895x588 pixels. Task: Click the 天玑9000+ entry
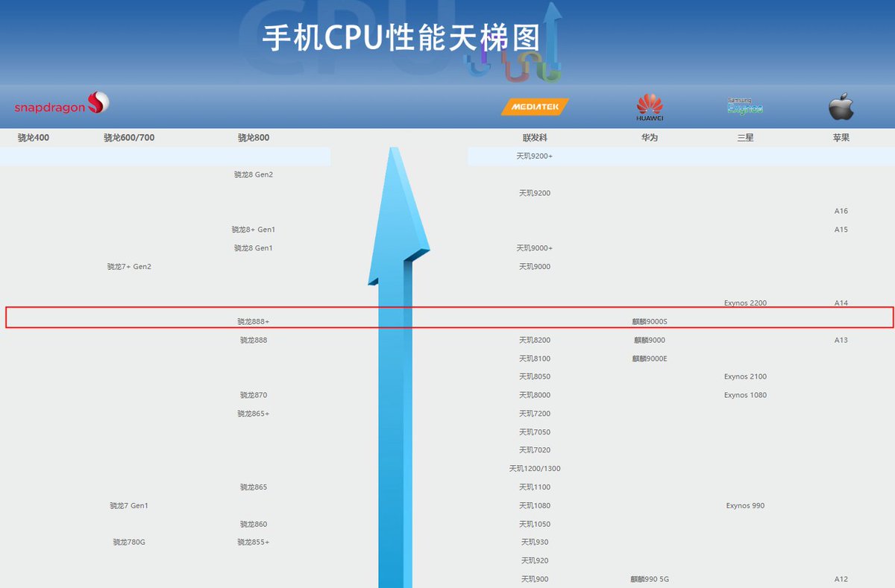[535, 248]
